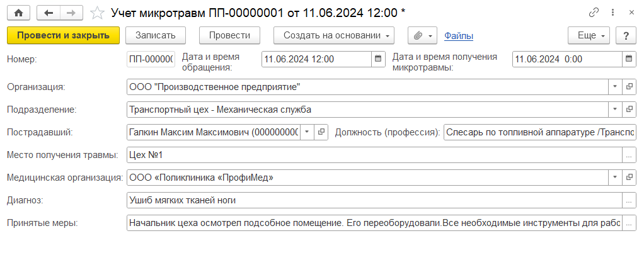644x277 pixels.
Task: Open calendar for Дата и время получения микротравмы
Action: click(628, 59)
